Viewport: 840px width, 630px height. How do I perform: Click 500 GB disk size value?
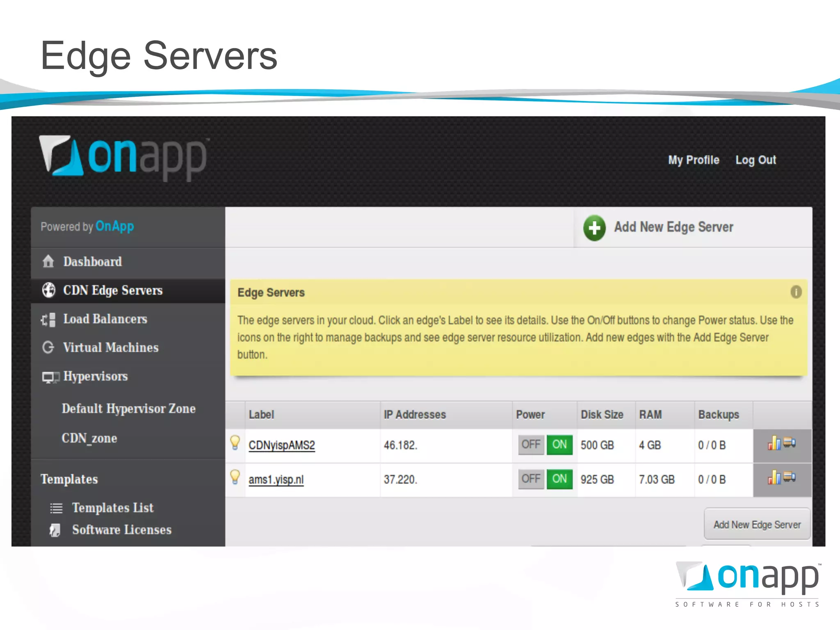point(597,445)
